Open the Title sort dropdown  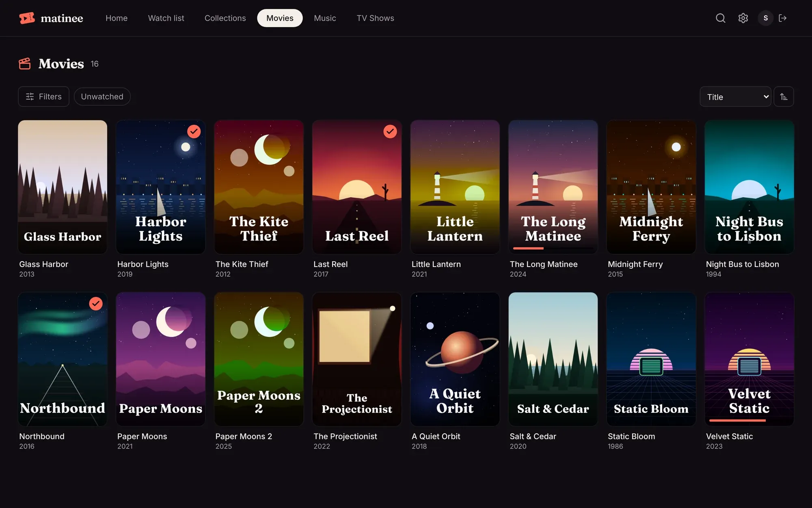(735, 97)
